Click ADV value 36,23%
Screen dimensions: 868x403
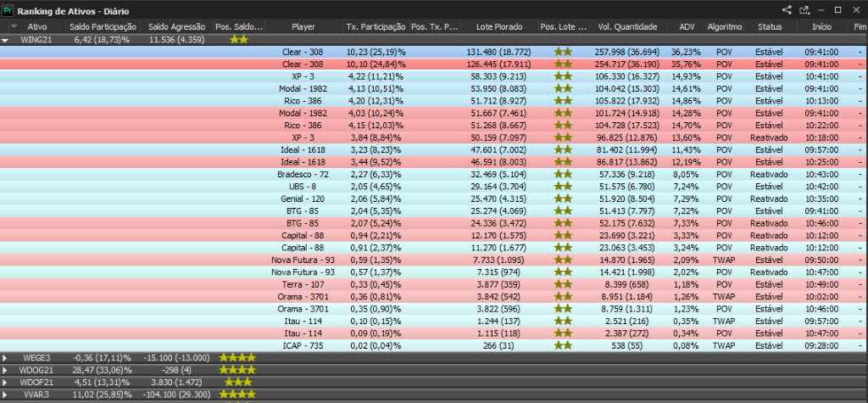[686, 52]
